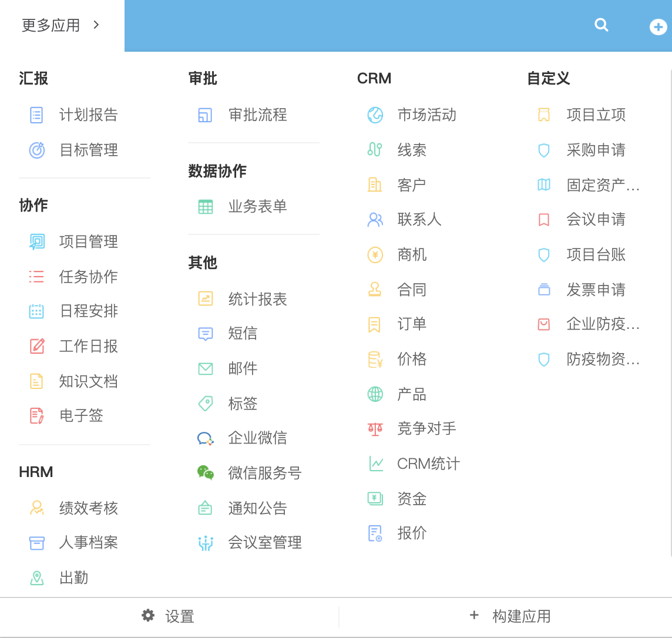This screenshot has height=638, width=672.
Task: Click the 构建应用 button
Action: (x=510, y=616)
